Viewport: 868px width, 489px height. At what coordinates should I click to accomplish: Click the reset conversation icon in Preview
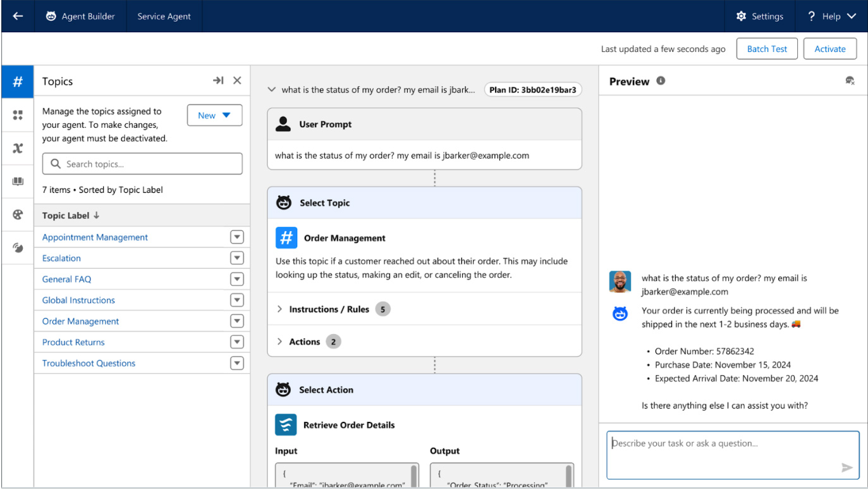coord(850,81)
